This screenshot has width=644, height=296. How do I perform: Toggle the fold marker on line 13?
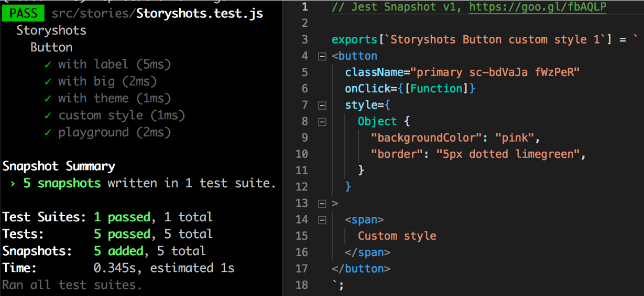coord(322,204)
